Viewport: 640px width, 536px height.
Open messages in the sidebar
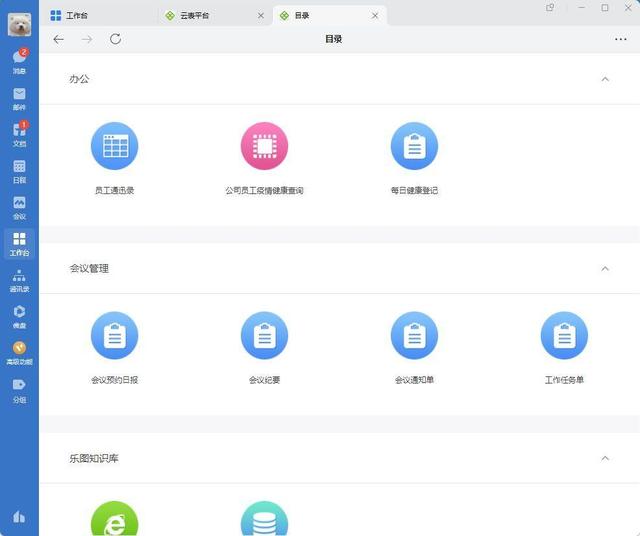coord(19,61)
